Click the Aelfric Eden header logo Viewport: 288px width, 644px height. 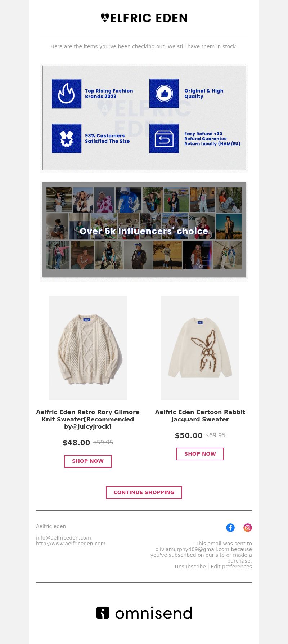(x=144, y=18)
